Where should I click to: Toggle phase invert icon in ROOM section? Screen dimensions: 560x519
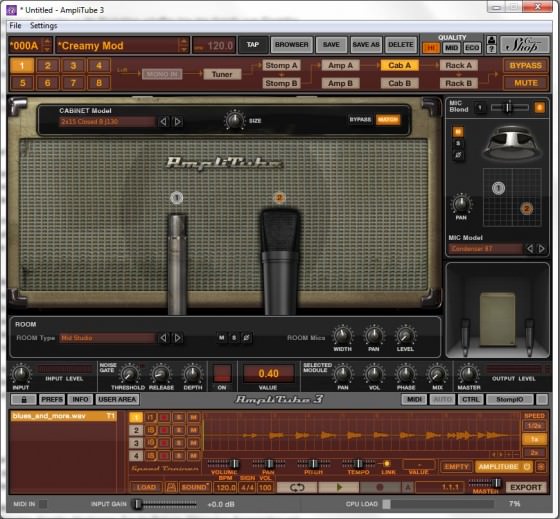tap(246, 338)
